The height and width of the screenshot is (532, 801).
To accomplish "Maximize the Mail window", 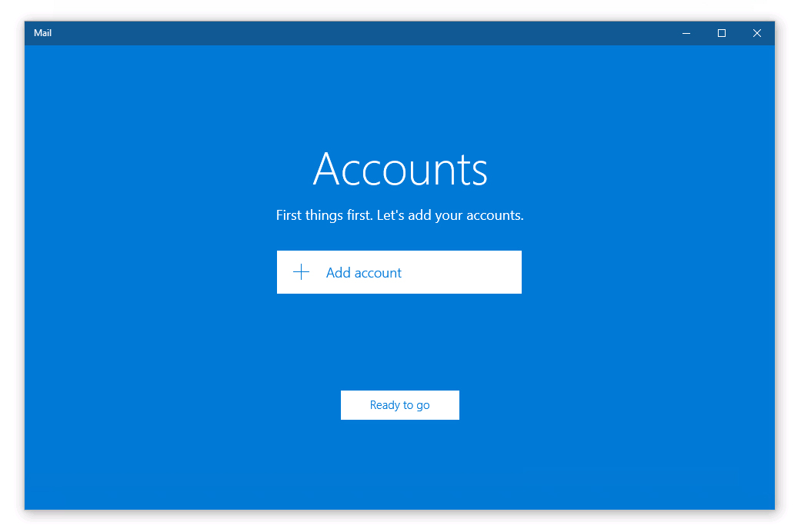I will [x=721, y=33].
